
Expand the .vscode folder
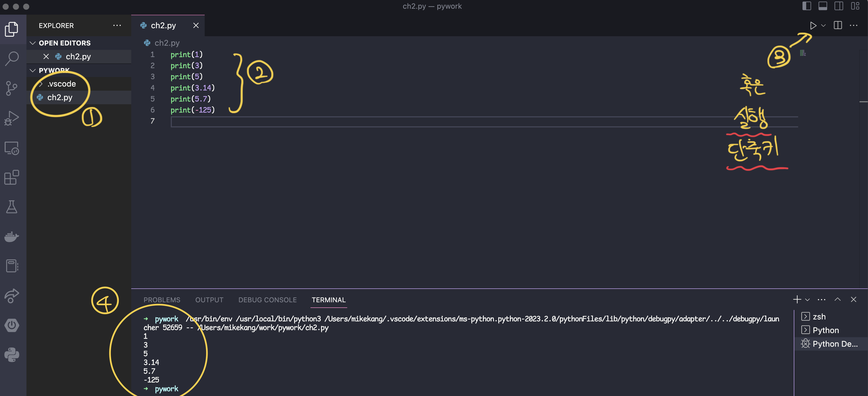[61, 84]
